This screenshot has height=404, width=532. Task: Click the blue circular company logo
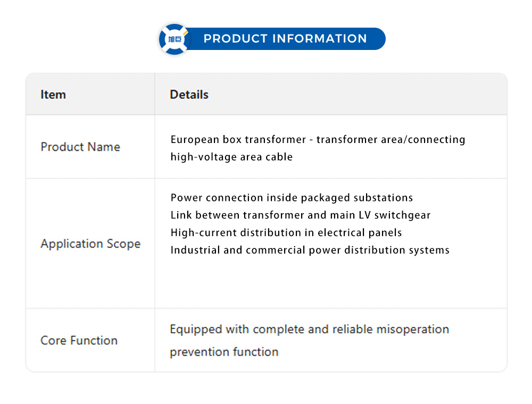pyautogui.click(x=174, y=39)
